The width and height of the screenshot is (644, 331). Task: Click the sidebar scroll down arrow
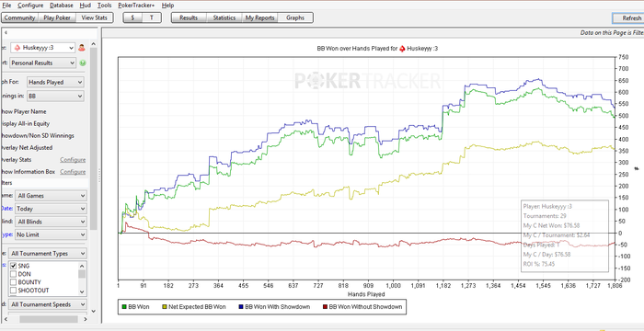tap(93, 312)
